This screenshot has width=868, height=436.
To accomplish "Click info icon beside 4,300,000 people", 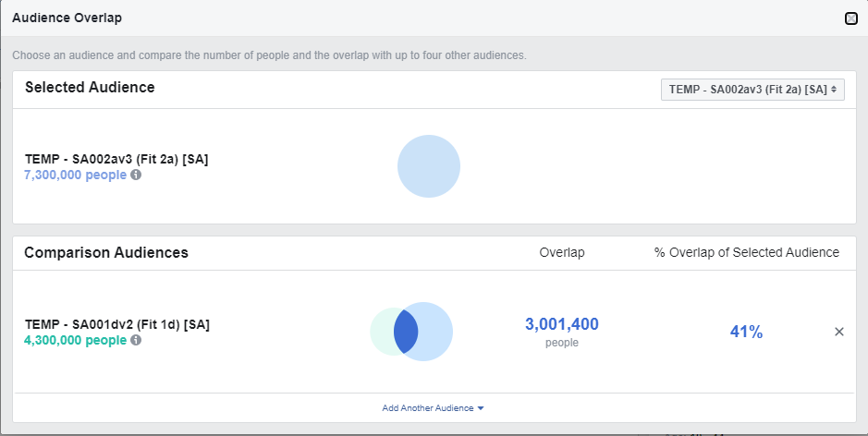I will [x=136, y=341].
